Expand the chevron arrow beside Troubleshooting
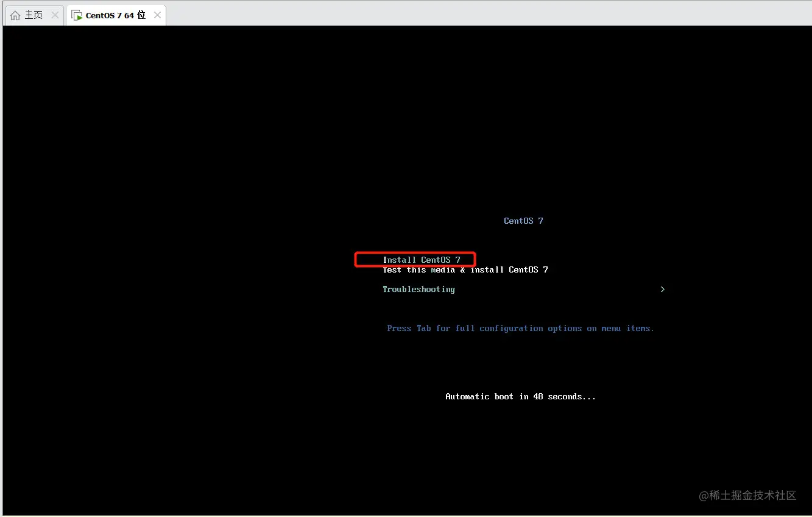The width and height of the screenshot is (812, 517). click(x=663, y=289)
